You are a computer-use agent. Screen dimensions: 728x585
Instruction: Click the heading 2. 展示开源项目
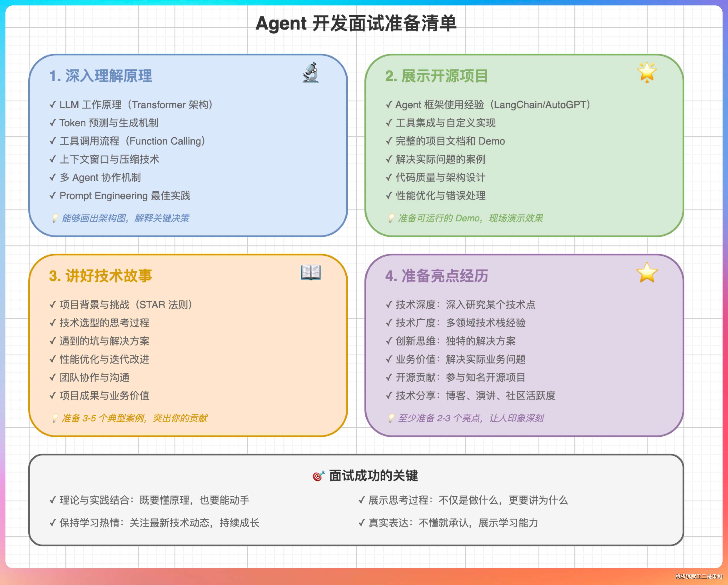pos(436,76)
